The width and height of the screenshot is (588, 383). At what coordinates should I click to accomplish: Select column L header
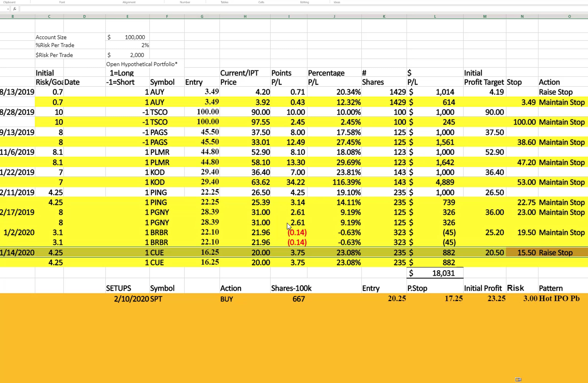coord(435,17)
